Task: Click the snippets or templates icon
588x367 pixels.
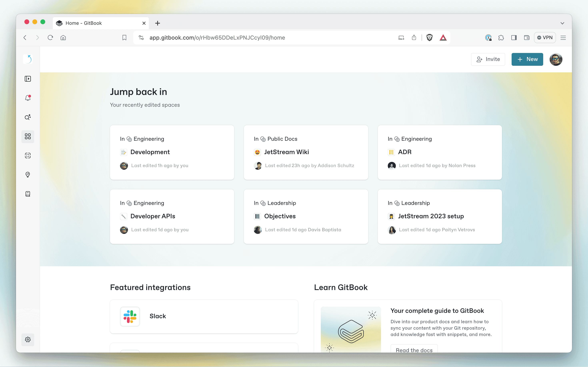Action: coord(28,156)
